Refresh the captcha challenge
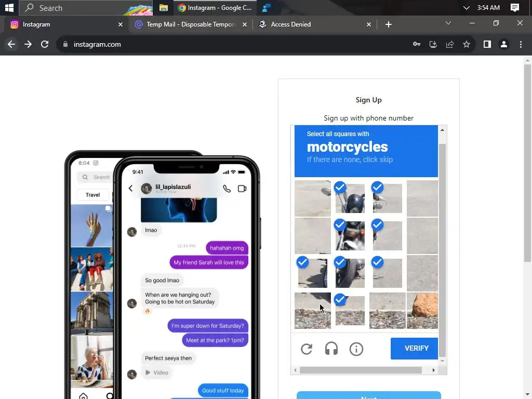532x399 pixels. tap(307, 349)
